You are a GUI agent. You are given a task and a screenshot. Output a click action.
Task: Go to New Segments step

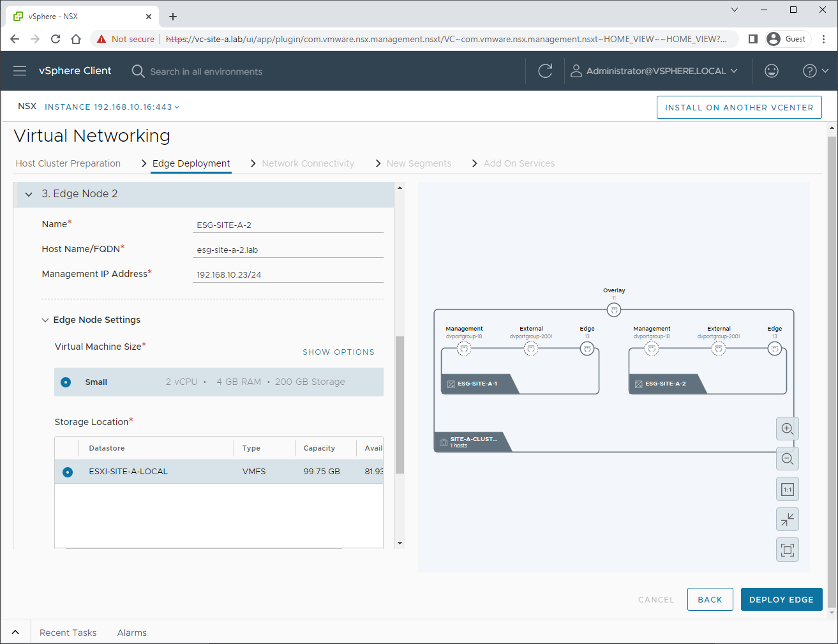click(x=419, y=163)
